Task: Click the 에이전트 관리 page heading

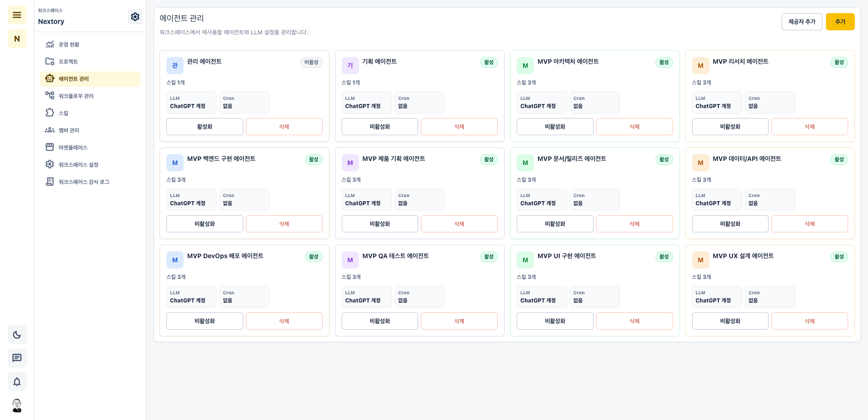Action: tap(182, 18)
